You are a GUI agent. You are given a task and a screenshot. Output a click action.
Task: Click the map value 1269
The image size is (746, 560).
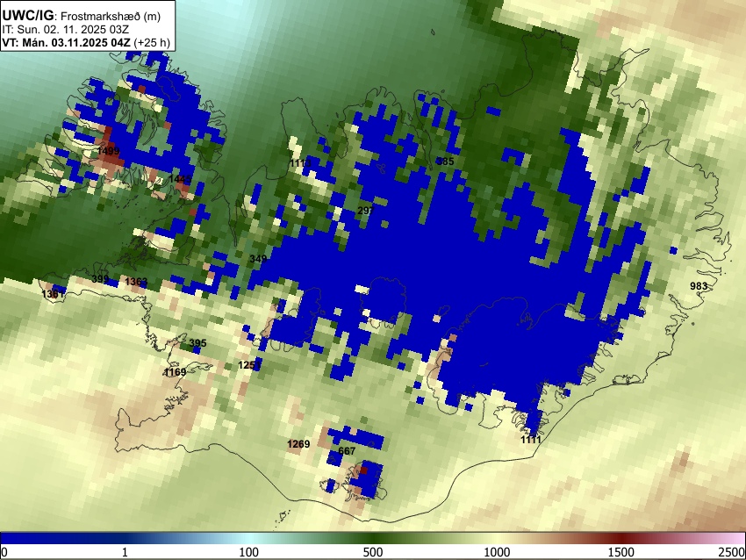click(298, 444)
